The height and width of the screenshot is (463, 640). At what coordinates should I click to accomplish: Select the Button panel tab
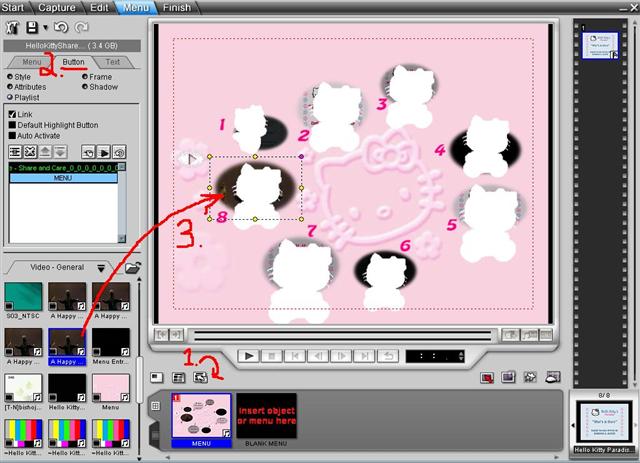(x=73, y=62)
